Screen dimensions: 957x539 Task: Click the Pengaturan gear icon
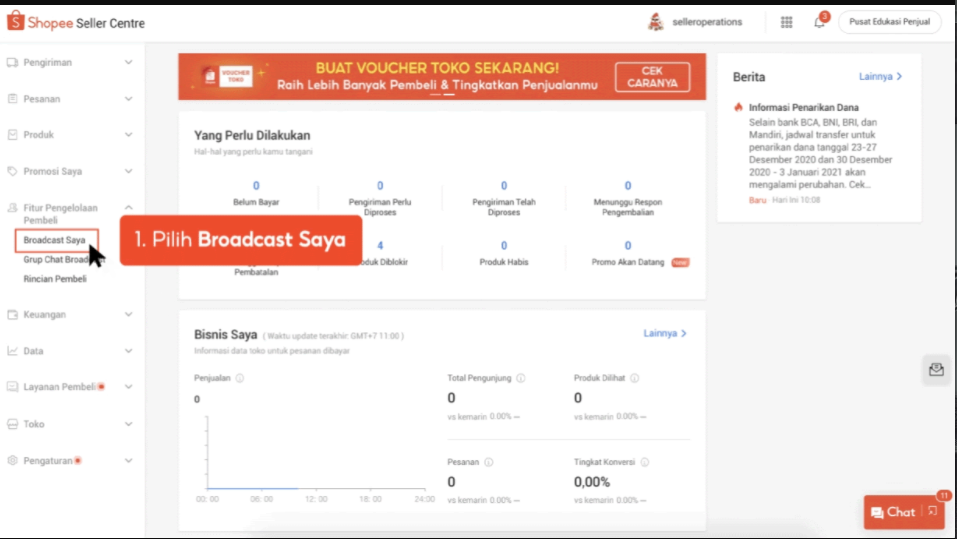point(12,460)
